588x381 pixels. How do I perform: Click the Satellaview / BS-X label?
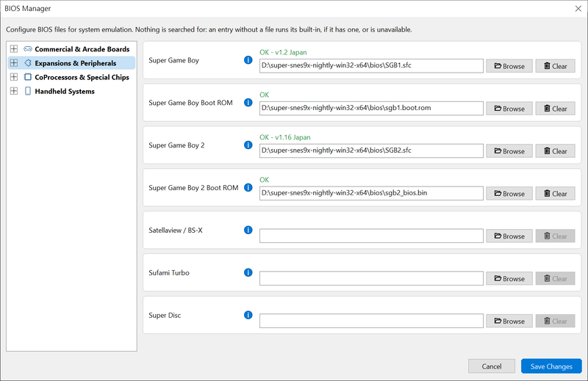(176, 230)
